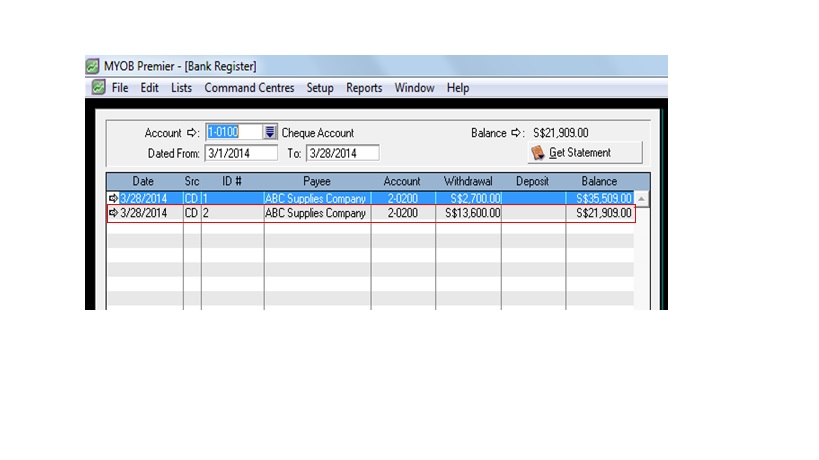Viewport: 819px width, 460px height.
Task: Open the Window menu
Action: pyautogui.click(x=414, y=88)
